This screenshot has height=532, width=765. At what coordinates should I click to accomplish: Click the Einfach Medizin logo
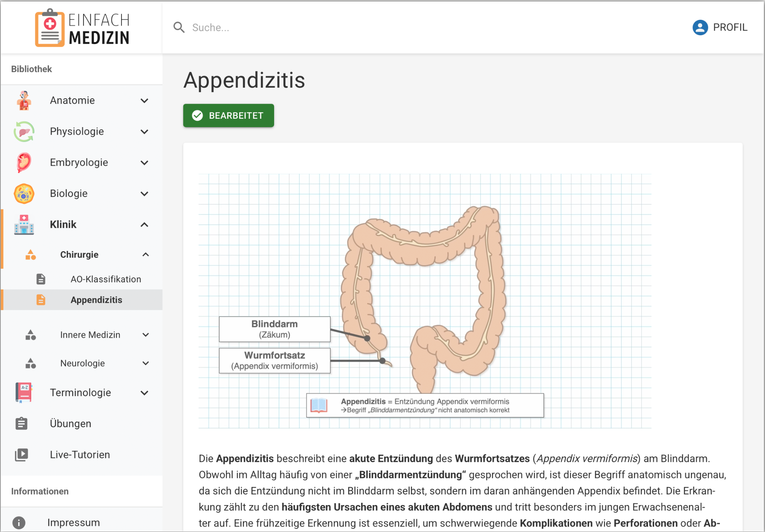click(82, 28)
